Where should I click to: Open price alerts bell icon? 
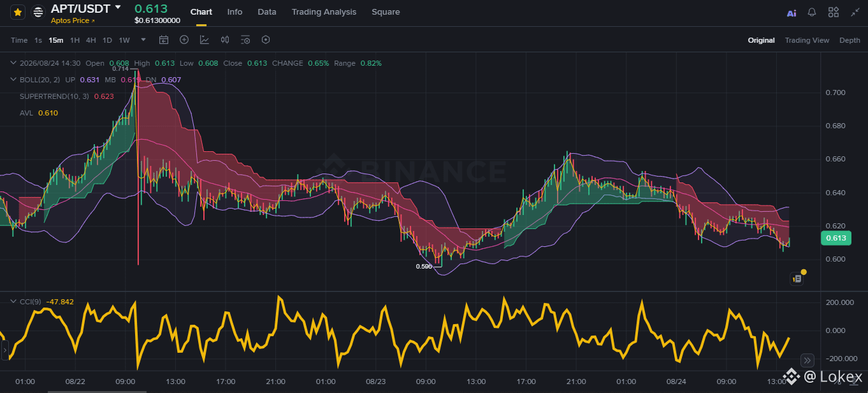pos(812,12)
